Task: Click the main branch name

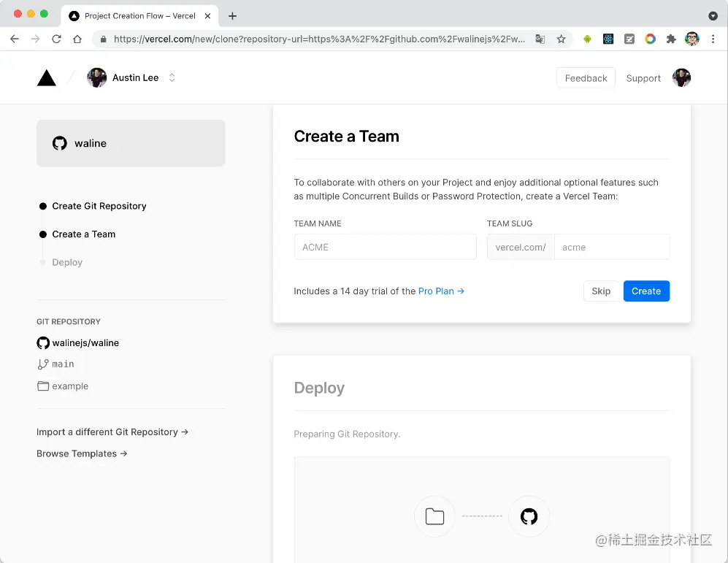Action: pyautogui.click(x=63, y=364)
